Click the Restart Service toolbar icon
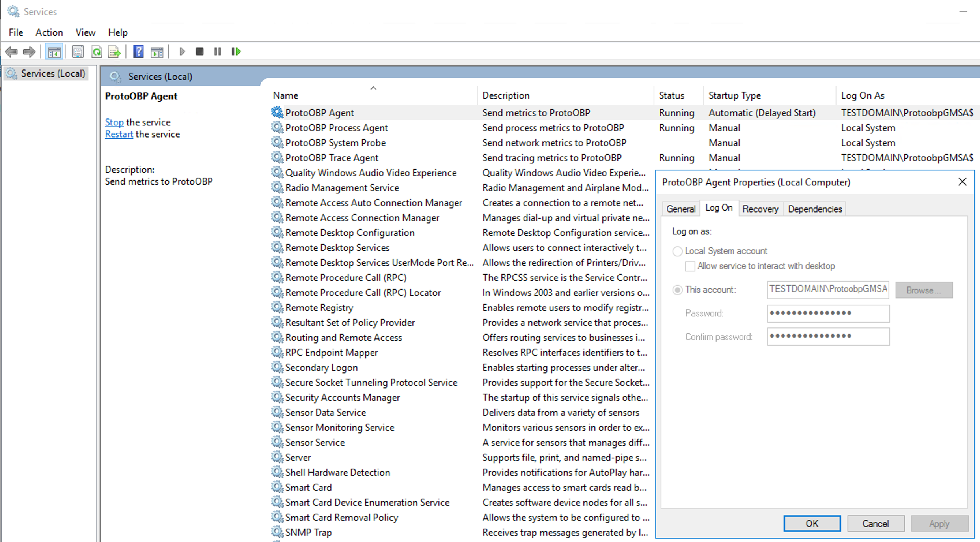 pyautogui.click(x=236, y=52)
